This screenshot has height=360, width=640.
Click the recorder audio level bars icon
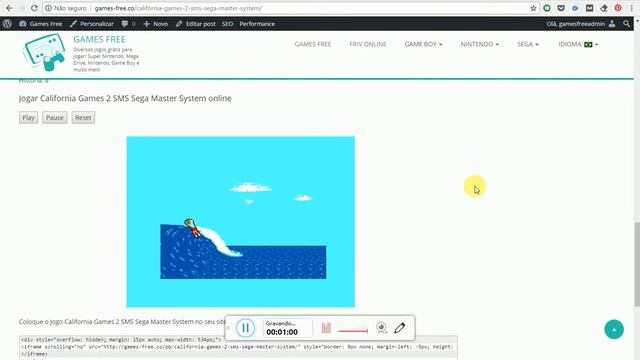coord(326,328)
